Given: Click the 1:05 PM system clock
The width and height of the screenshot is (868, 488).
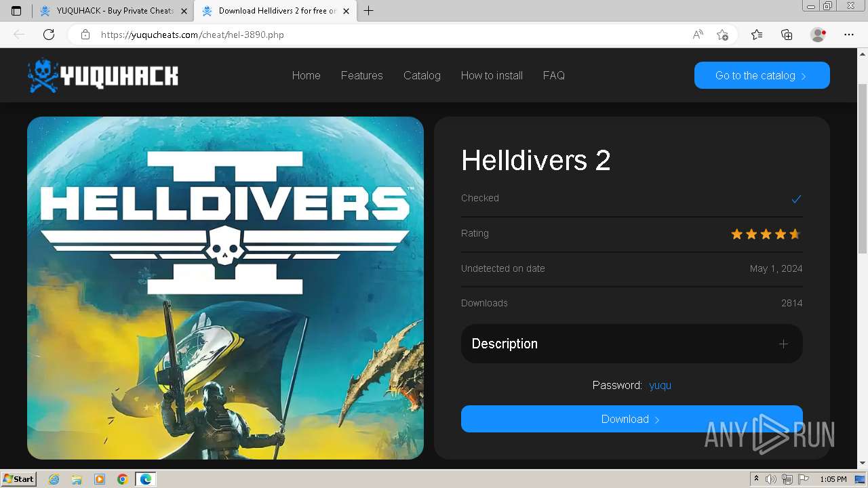Looking at the screenshot, I should [x=833, y=479].
